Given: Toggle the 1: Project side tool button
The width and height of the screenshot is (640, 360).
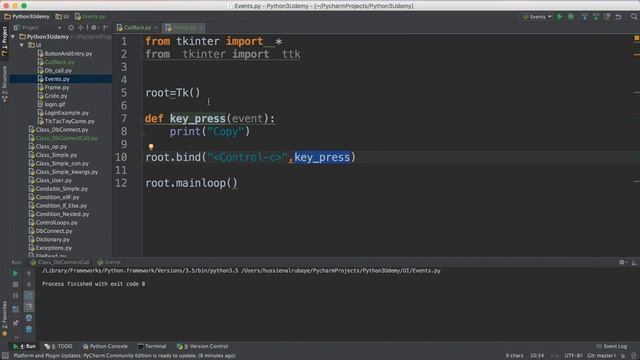Looking at the screenshot, I should tap(4, 42).
